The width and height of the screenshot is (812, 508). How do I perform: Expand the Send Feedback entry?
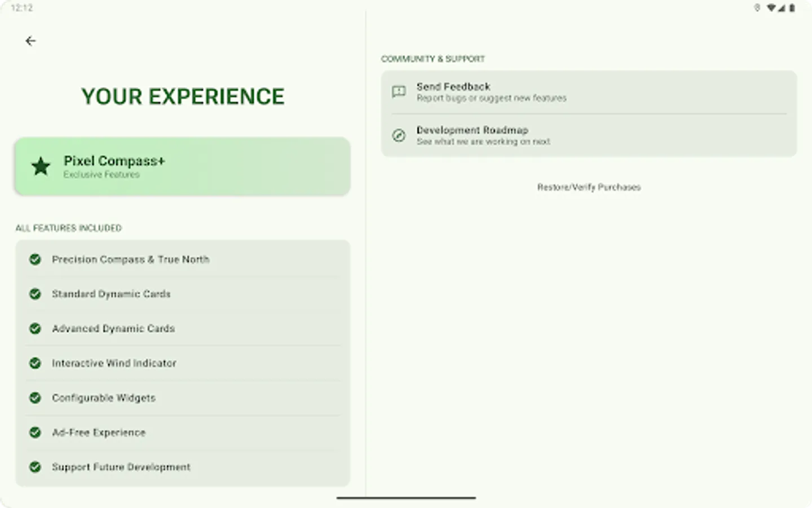pyautogui.click(x=588, y=92)
